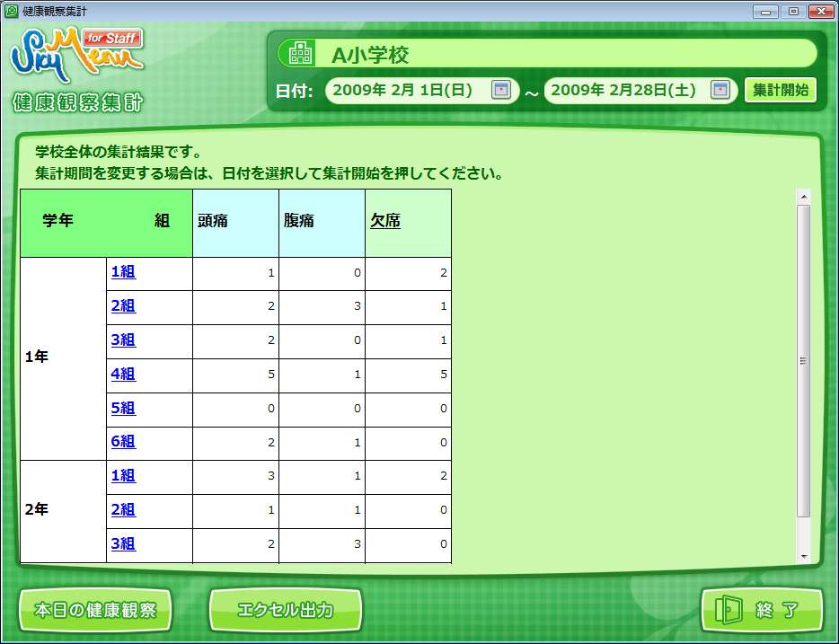The width and height of the screenshot is (839, 644).
Task: Click 欠席 count for 1年 4組
Action: 408,375
